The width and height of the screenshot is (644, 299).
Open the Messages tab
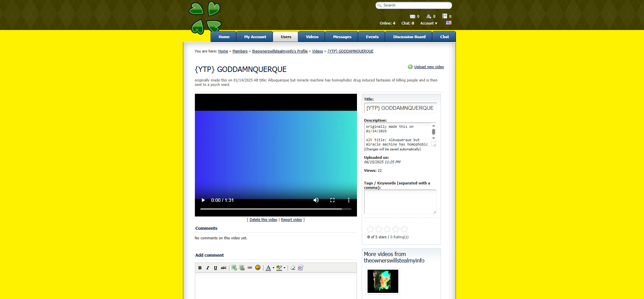[342, 37]
